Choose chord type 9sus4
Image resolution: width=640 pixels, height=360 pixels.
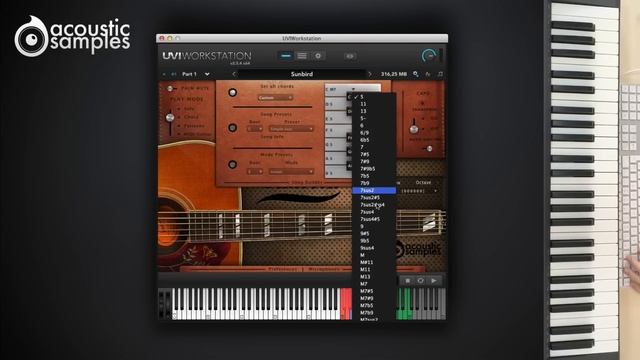[374, 248]
